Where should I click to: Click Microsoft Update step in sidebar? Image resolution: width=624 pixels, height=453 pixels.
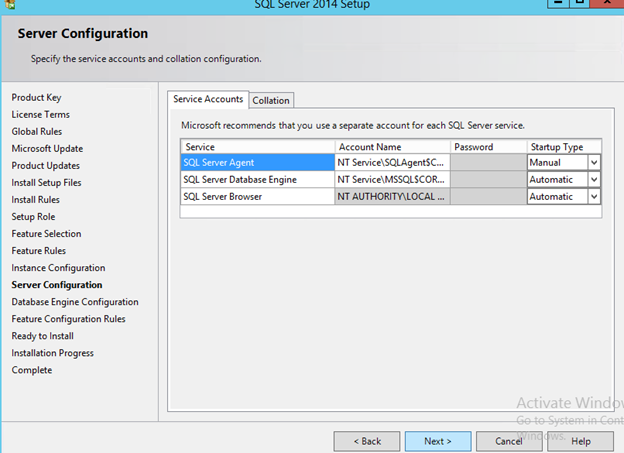coord(47,149)
